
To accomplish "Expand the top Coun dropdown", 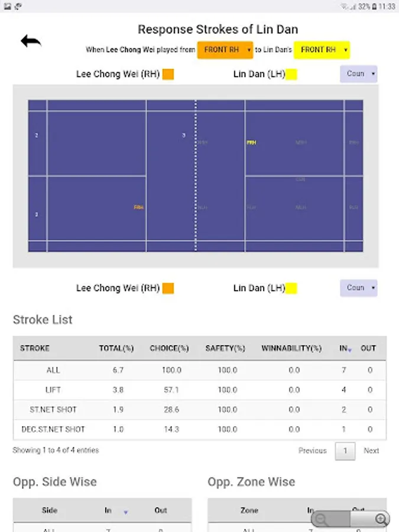I will point(358,74).
